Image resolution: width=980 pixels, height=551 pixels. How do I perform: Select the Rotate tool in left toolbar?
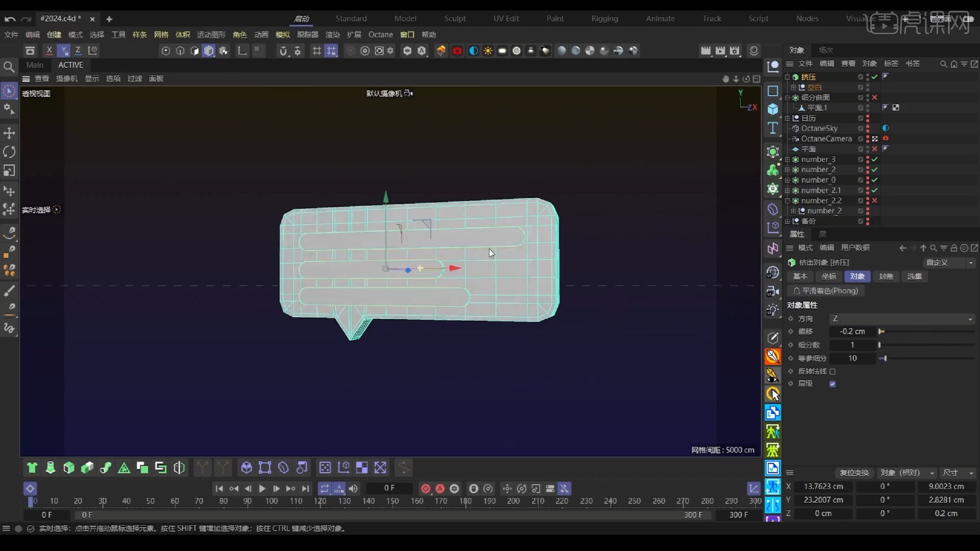(x=9, y=152)
